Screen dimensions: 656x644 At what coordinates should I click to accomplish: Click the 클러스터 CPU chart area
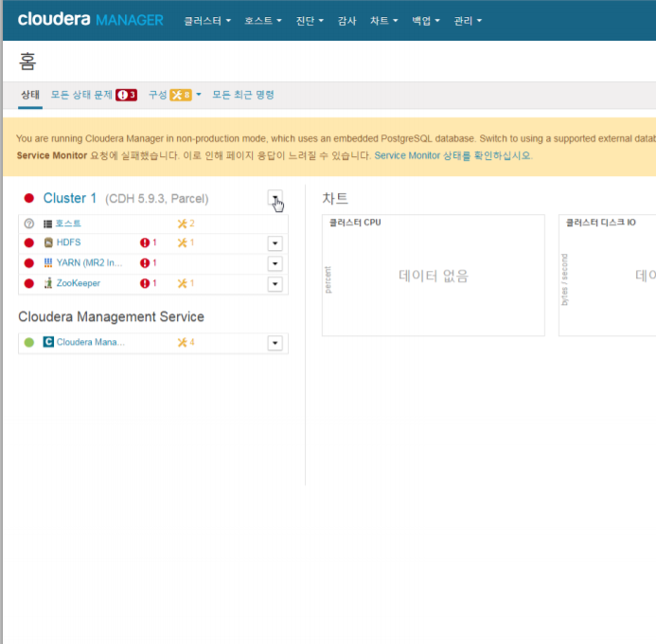pyautogui.click(x=433, y=276)
